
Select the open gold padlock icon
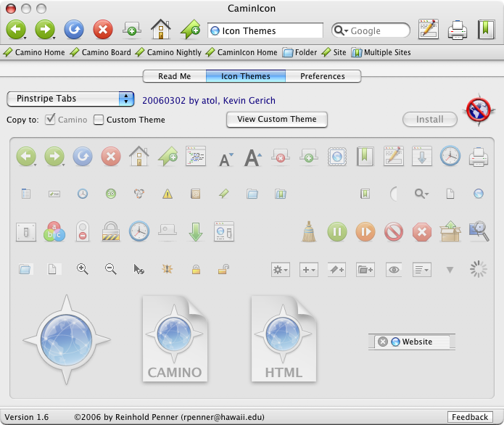[223, 269]
